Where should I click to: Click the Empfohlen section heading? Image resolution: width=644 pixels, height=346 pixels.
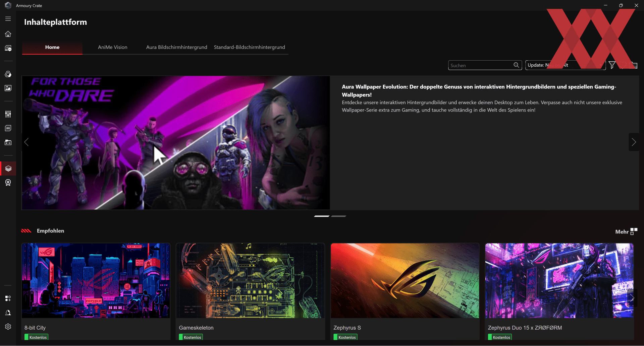click(50, 231)
